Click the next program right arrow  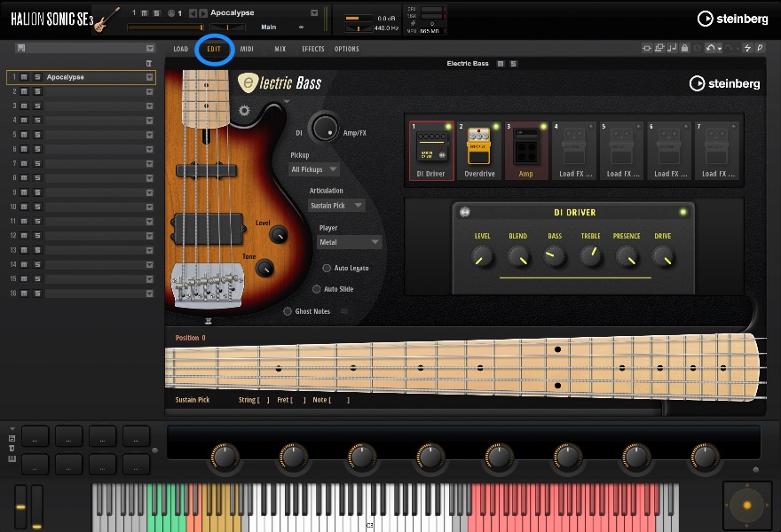click(202, 13)
